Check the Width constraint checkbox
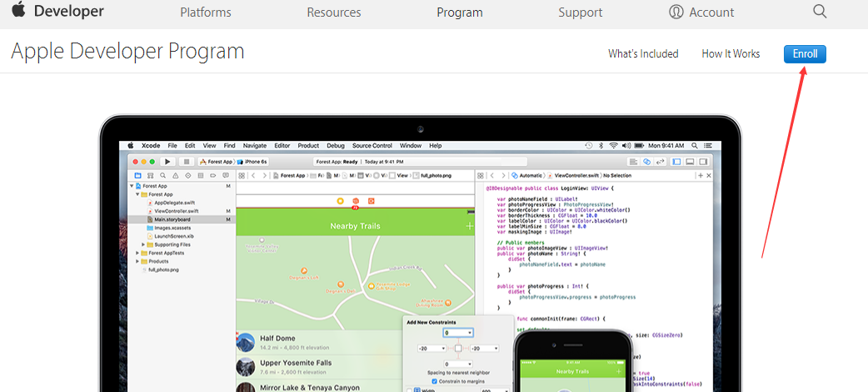 (411, 390)
